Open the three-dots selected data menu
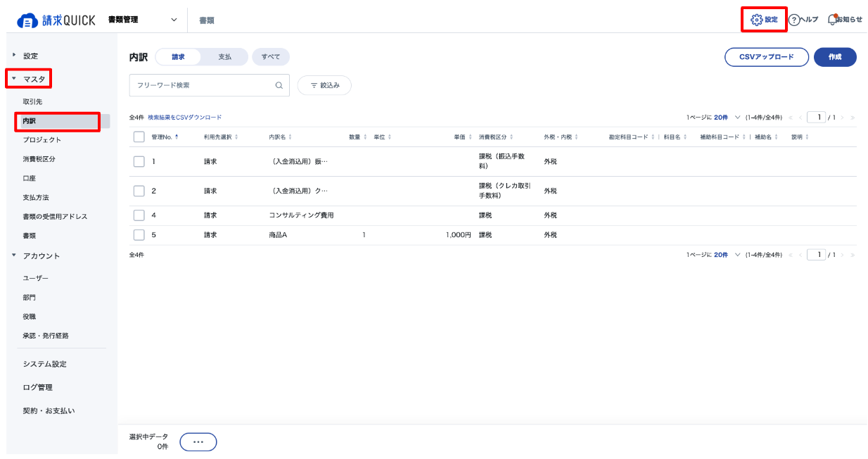 pyautogui.click(x=198, y=441)
